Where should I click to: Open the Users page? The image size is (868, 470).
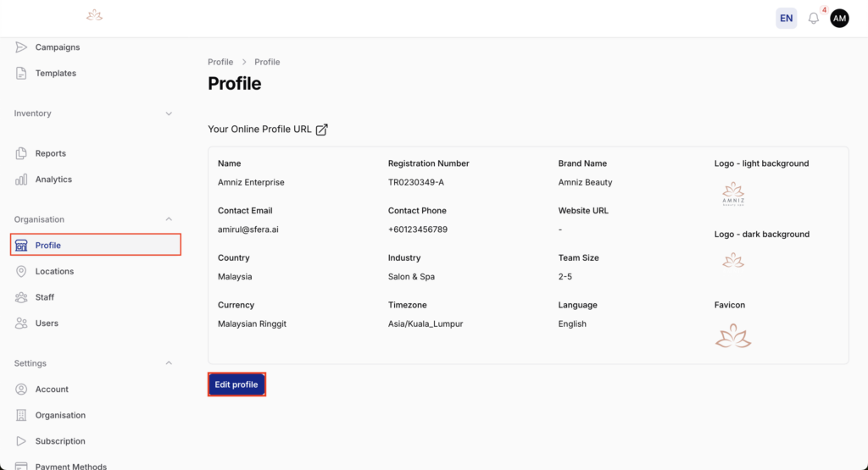point(47,323)
